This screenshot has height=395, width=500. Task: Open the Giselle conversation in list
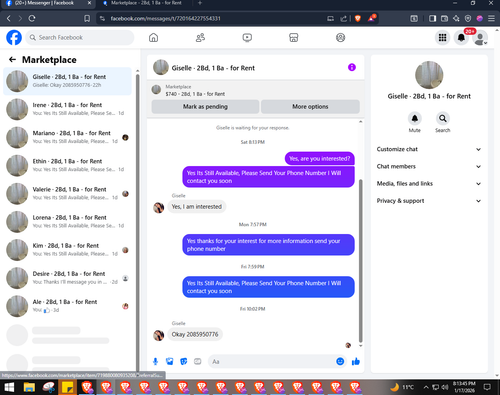[x=68, y=81]
